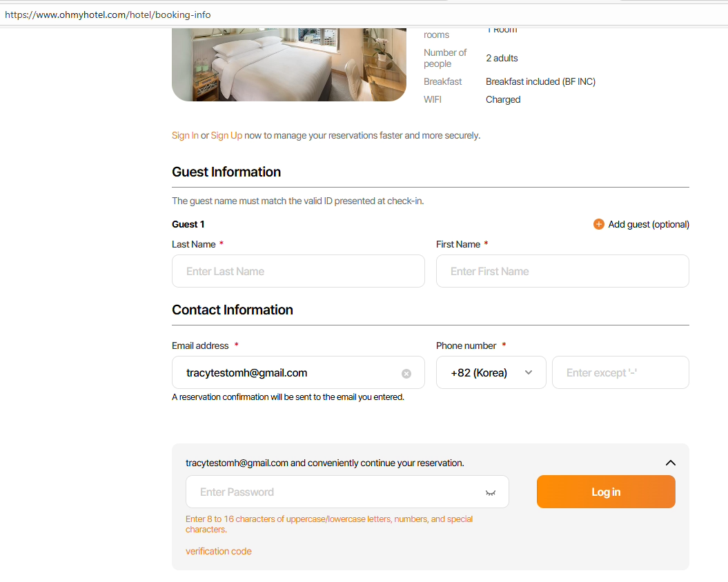Click the Phone number field label
Viewport: 728px width, 582px height.
[x=466, y=345]
